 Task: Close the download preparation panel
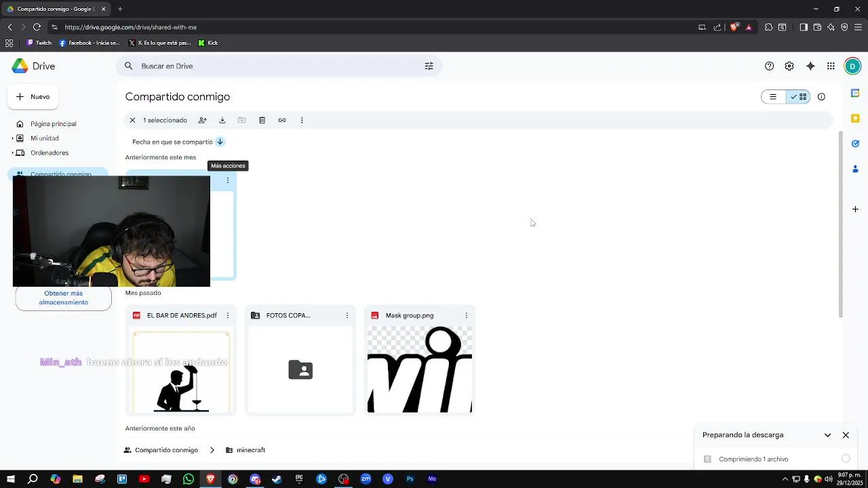[x=846, y=435]
